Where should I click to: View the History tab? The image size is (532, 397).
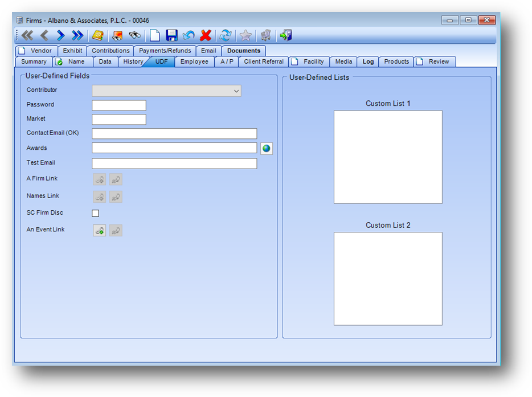[x=132, y=62]
